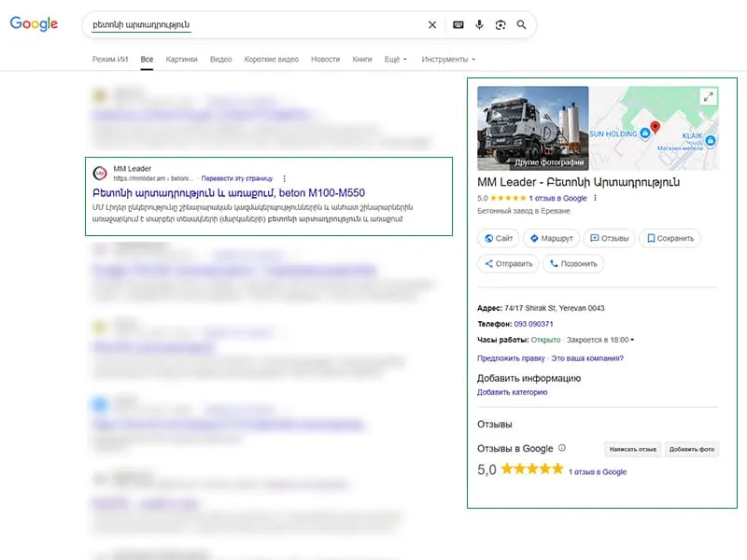Click the Позвонить button

point(573,263)
